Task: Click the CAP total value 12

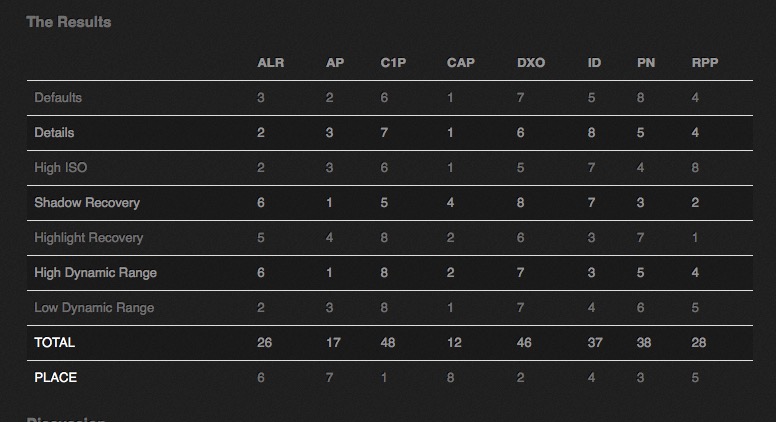Action: click(454, 342)
